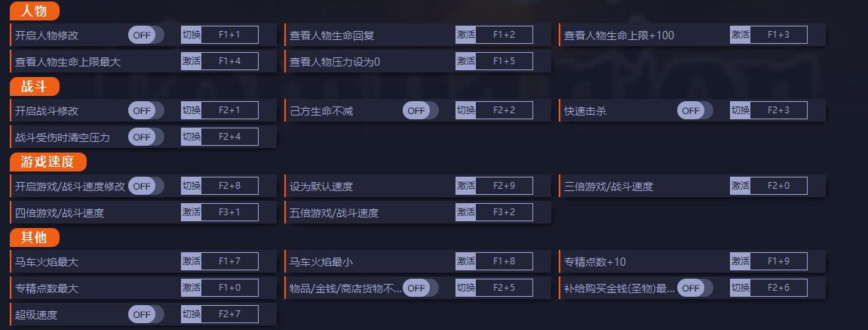
Task: Click the 游戏速度 section label
Action: (48, 162)
